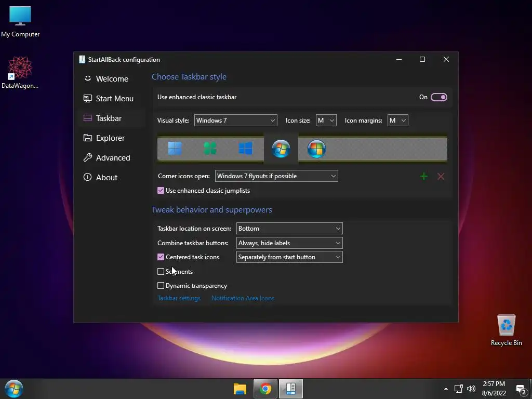This screenshot has width=532, height=399.
Task: Select the Windows 11 logo start button style
Action: 175,149
